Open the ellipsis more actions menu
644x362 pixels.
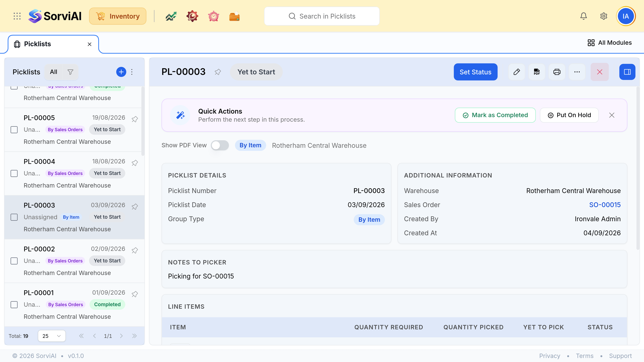(577, 72)
